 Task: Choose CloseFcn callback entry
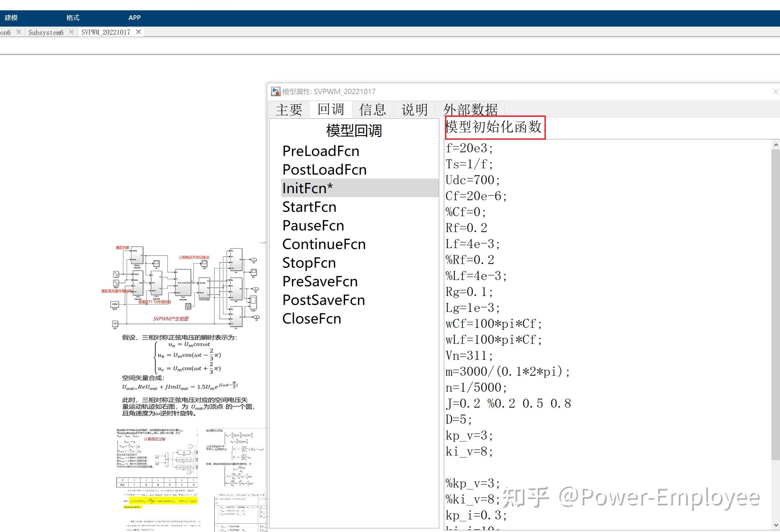point(311,319)
